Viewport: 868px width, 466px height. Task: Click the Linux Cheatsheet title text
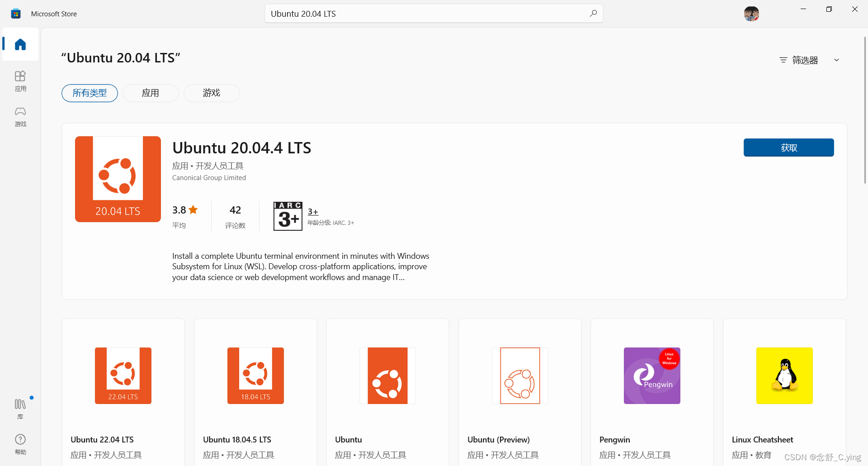pos(763,440)
